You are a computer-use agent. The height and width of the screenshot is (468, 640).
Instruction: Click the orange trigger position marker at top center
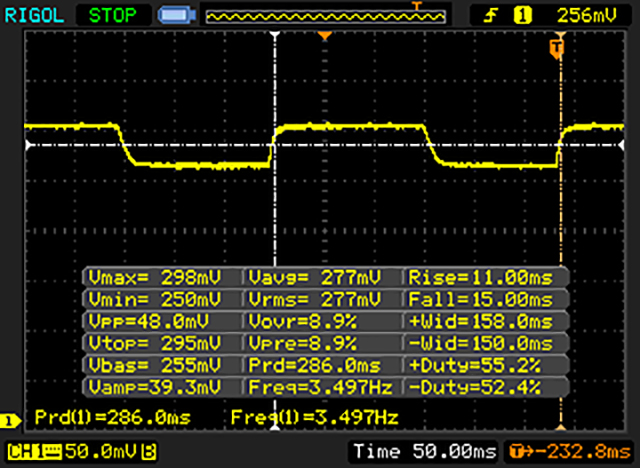tap(323, 37)
